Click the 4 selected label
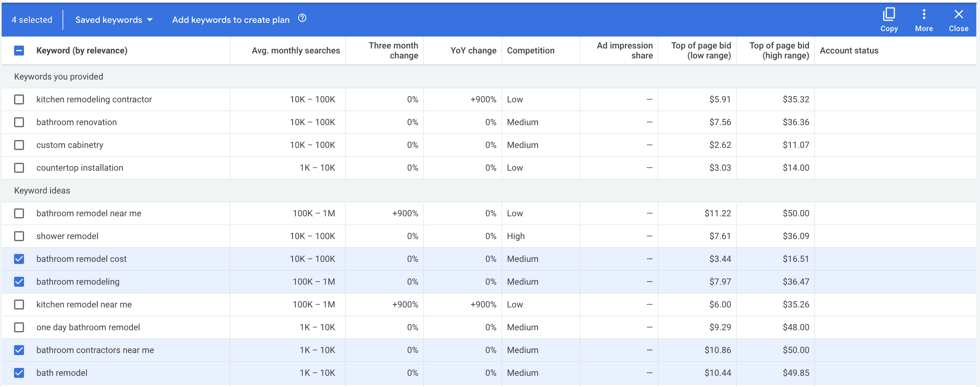 (x=32, y=20)
